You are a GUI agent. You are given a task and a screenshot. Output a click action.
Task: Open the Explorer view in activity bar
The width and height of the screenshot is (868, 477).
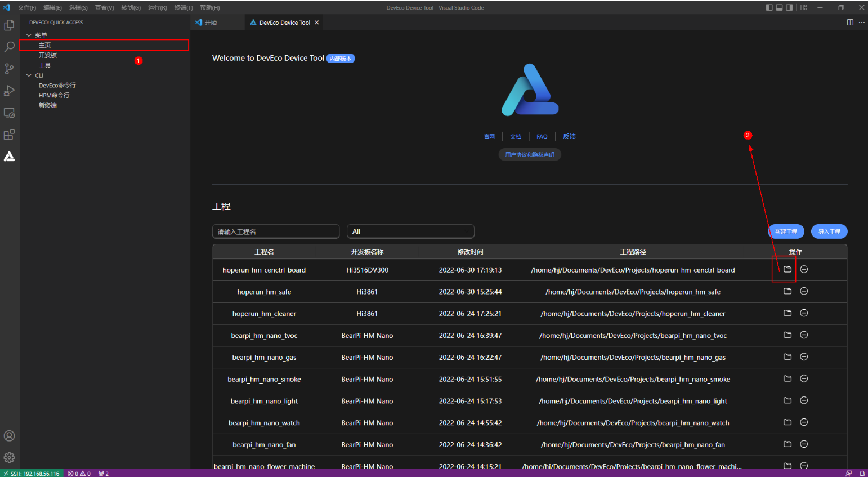9,25
